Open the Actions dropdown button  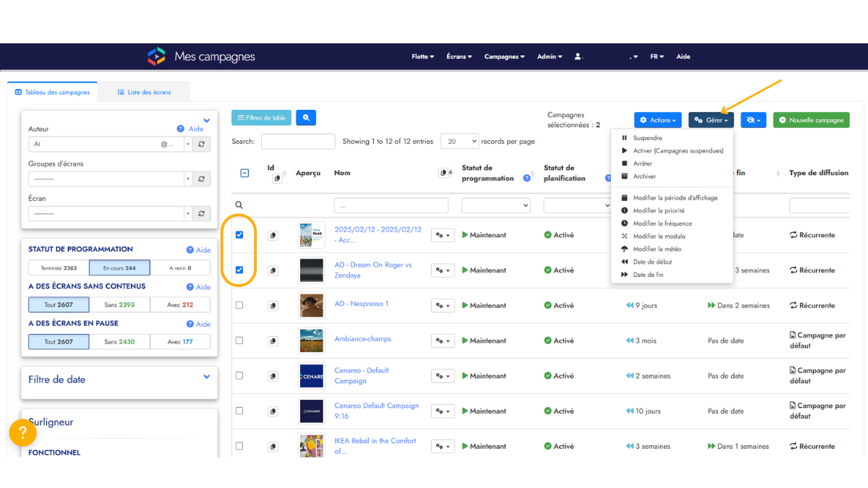658,120
